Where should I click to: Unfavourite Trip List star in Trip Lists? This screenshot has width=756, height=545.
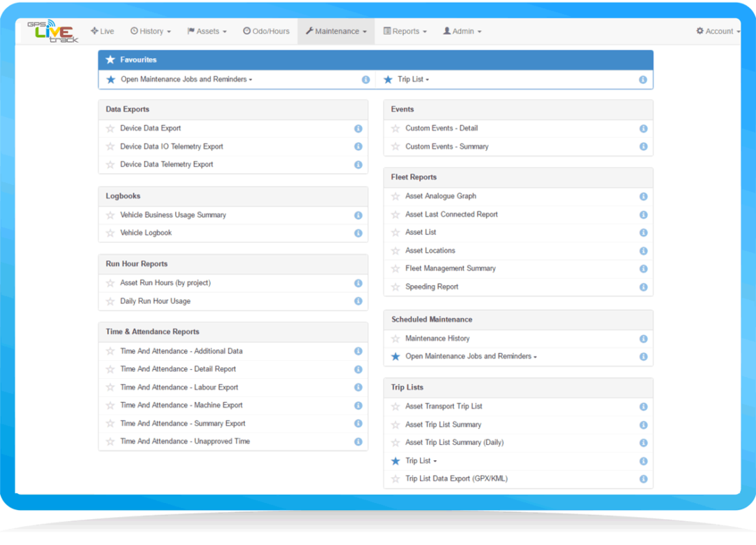[395, 461]
